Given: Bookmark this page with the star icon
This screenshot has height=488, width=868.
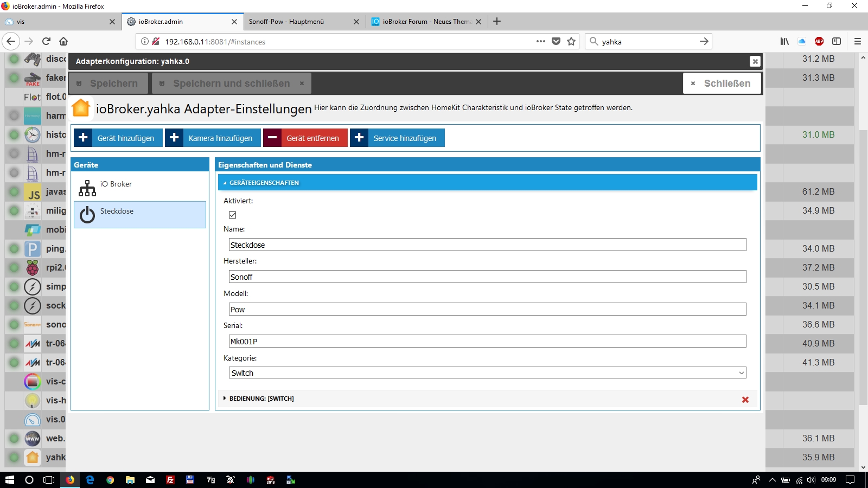Looking at the screenshot, I should pyautogui.click(x=571, y=41).
